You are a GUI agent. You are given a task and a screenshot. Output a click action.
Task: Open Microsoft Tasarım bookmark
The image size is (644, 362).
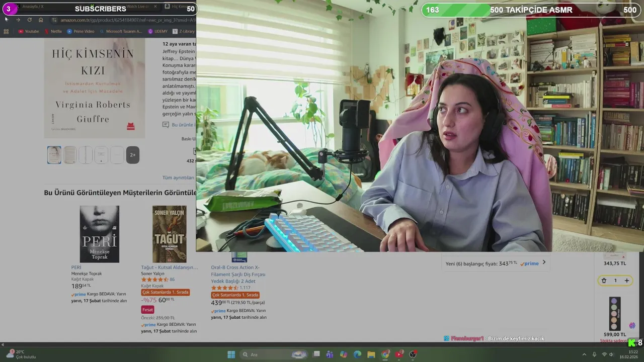pyautogui.click(x=121, y=31)
